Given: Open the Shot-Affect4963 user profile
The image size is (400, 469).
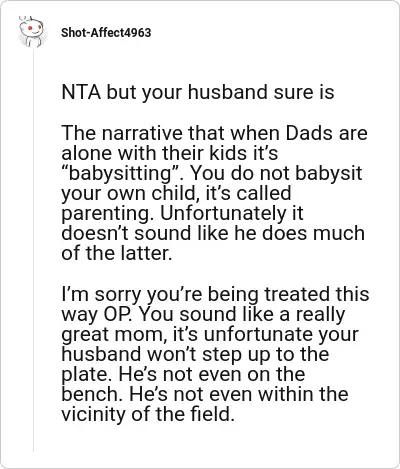Looking at the screenshot, I should click(x=106, y=33).
